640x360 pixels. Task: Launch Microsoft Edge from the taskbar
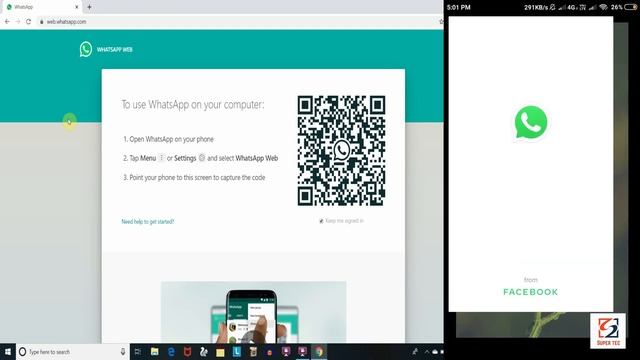click(171, 352)
